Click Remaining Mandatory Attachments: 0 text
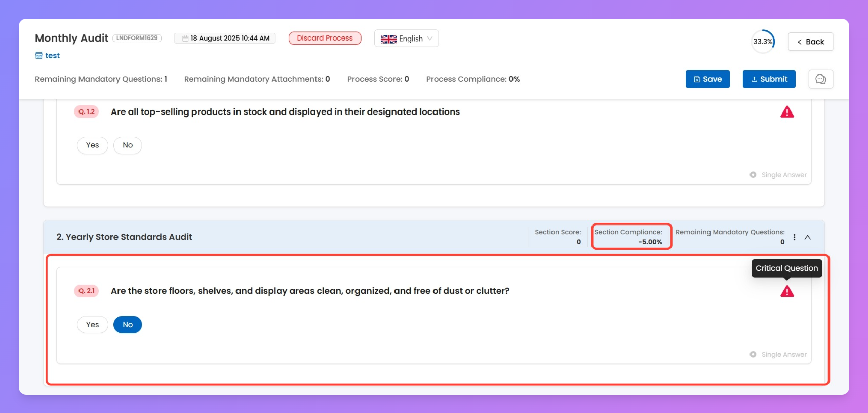This screenshot has width=868, height=413. pos(257,79)
